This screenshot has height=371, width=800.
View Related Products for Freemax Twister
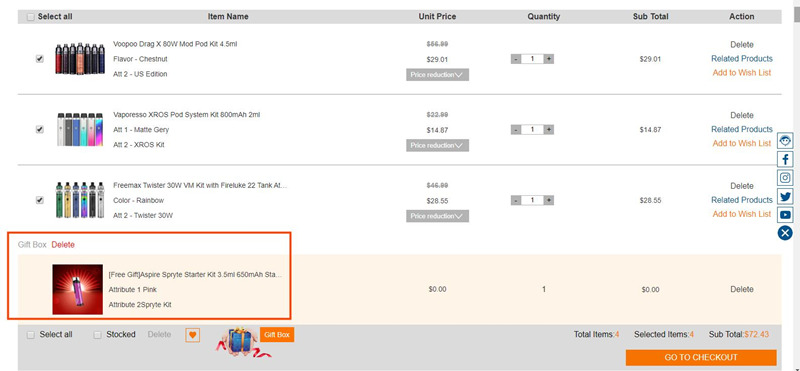click(742, 200)
